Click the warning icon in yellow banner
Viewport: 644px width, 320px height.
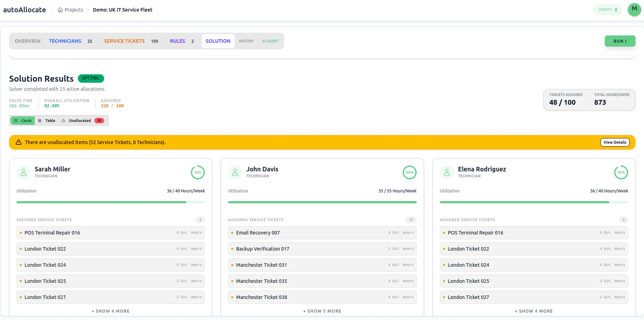19,142
